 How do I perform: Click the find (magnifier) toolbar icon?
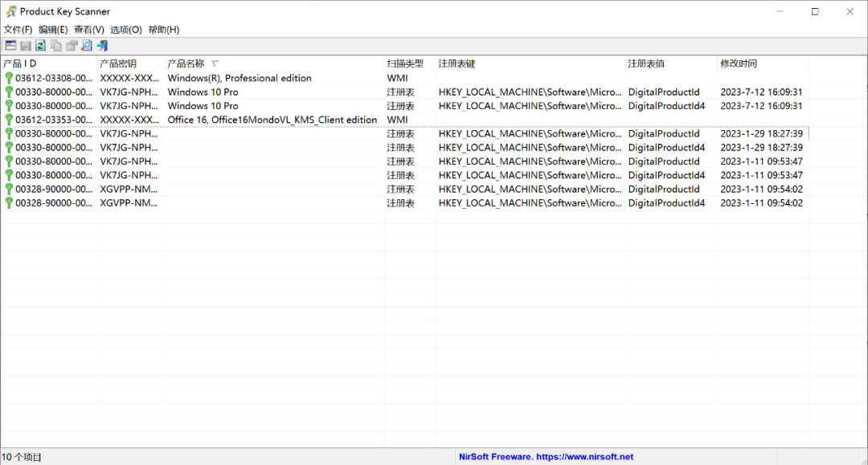tap(87, 46)
